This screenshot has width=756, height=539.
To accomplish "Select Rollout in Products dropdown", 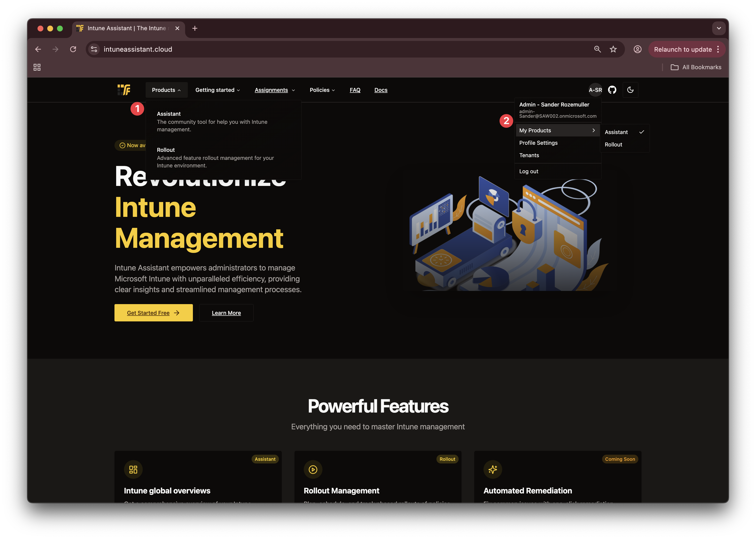I will pos(223,158).
